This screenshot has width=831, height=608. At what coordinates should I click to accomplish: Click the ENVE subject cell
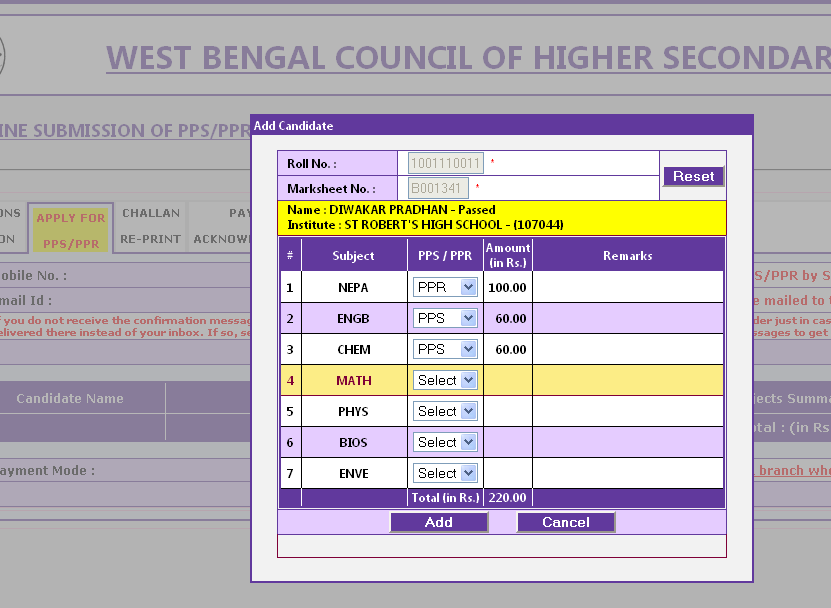pos(354,474)
